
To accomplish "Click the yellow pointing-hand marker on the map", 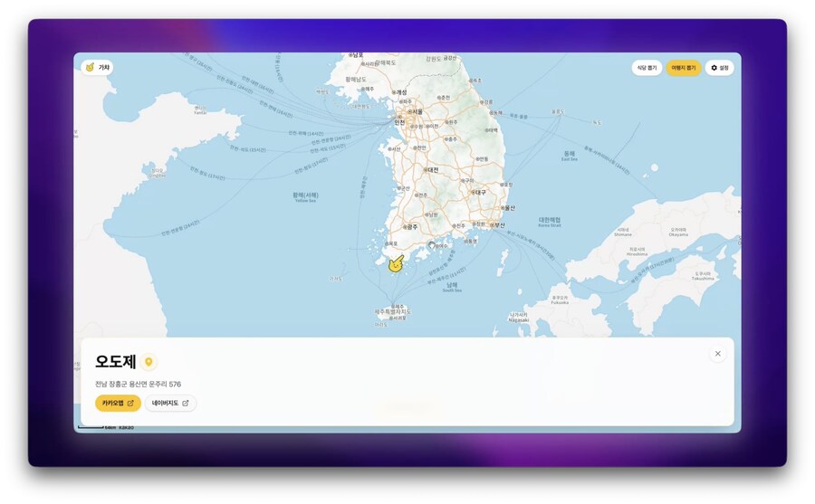I will [396, 264].
